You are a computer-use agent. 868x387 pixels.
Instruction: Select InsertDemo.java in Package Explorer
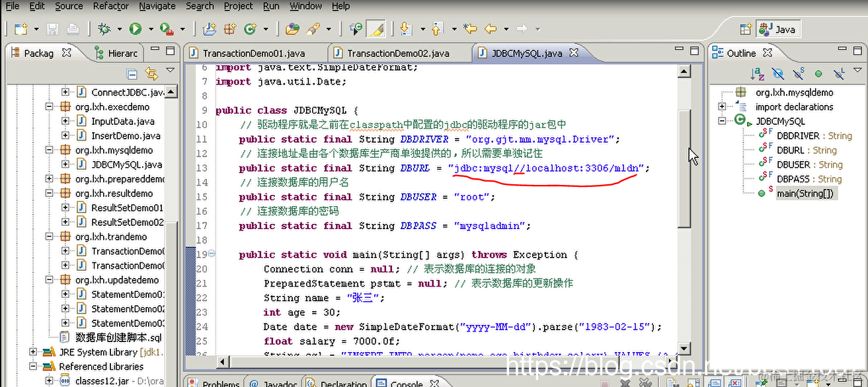click(126, 135)
